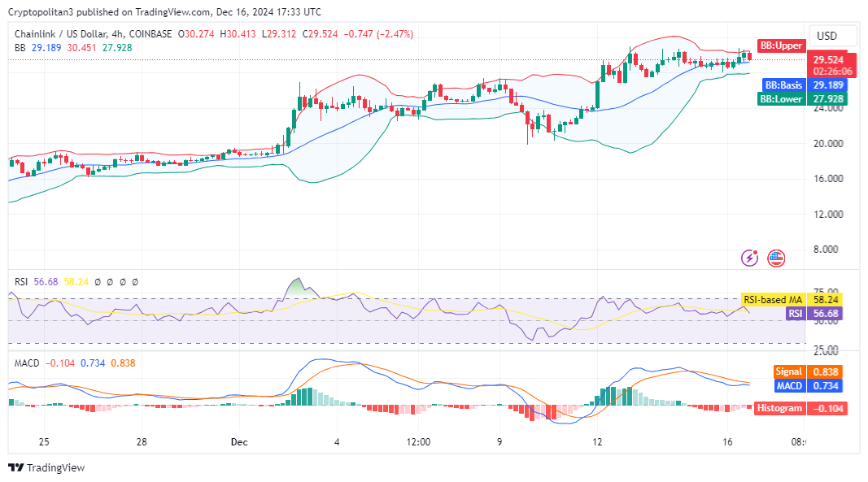
Task: Click the BB upper value 30.451 in legend
Action: point(81,48)
